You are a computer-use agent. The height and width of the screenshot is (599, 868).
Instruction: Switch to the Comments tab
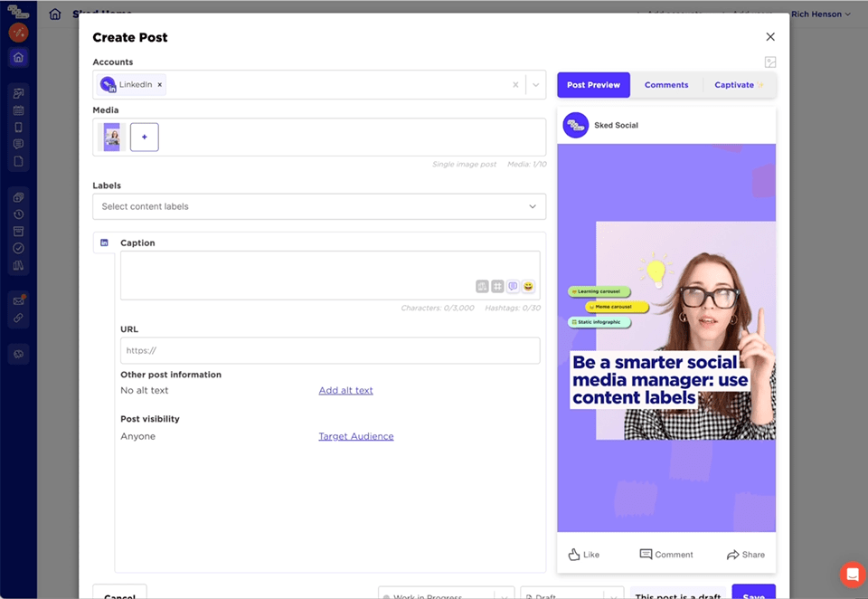tap(666, 85)
